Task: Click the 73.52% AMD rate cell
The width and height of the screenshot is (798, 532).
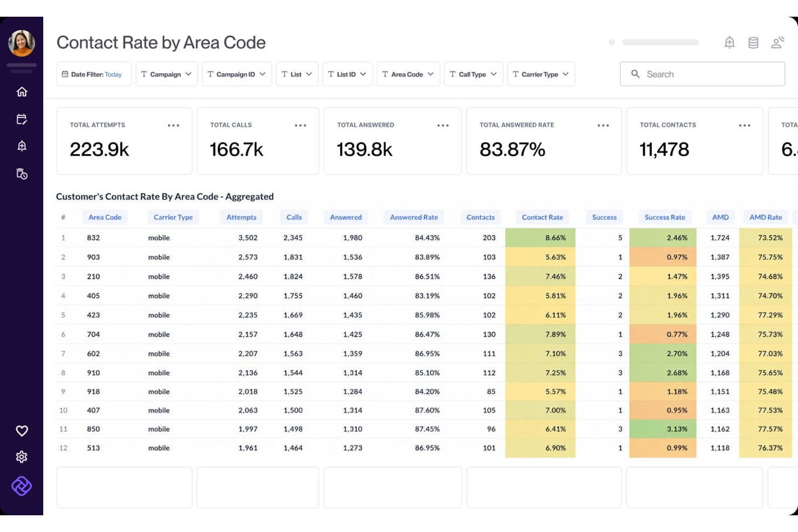Action: [766, 238]
